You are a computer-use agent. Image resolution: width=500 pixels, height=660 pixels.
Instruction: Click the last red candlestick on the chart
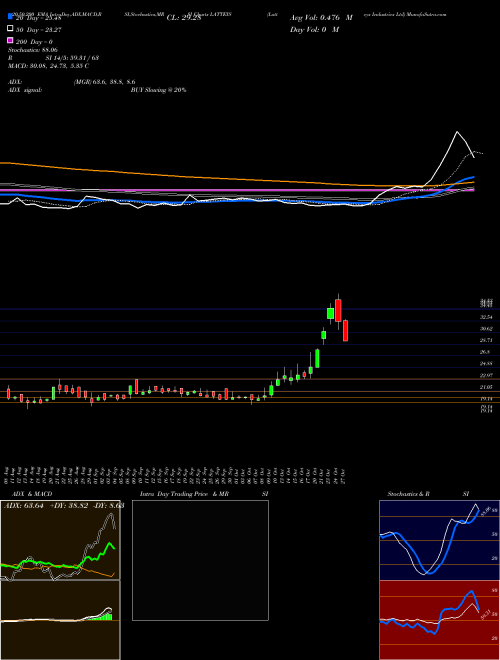click(346, 330)
